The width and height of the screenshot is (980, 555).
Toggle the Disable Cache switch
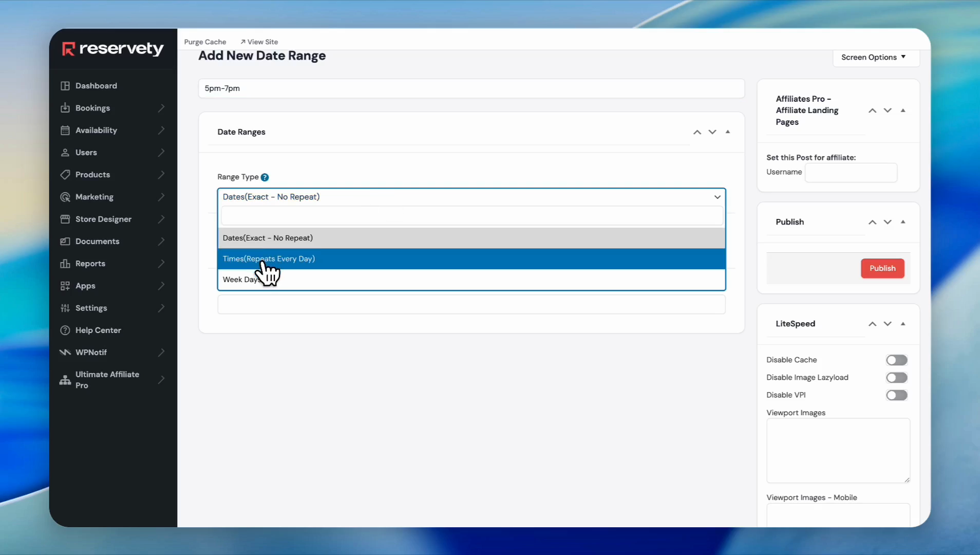click(x=896, y=360)
